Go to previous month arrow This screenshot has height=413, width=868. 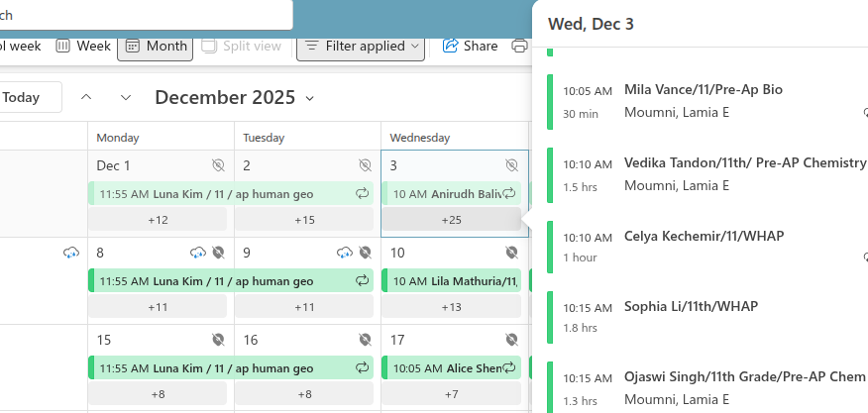[x=86, y=97]
